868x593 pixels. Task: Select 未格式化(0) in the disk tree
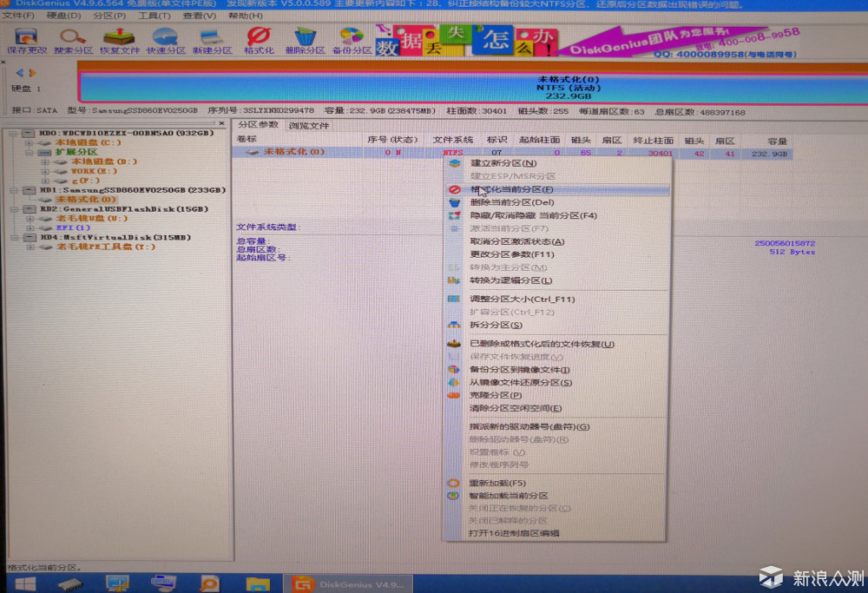pyautogui.click(x=86, y=200)
